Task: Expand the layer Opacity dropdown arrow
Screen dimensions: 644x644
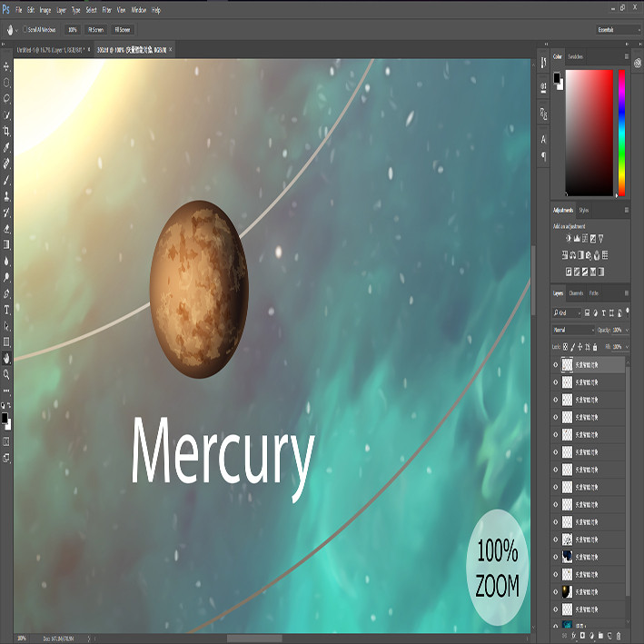Action: [x=627, y=330]
